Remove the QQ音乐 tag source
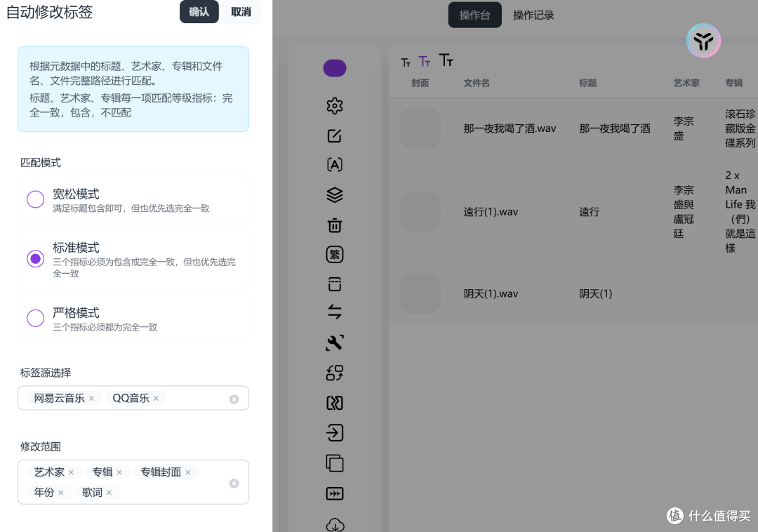The image size is (758, 532). 156,398
